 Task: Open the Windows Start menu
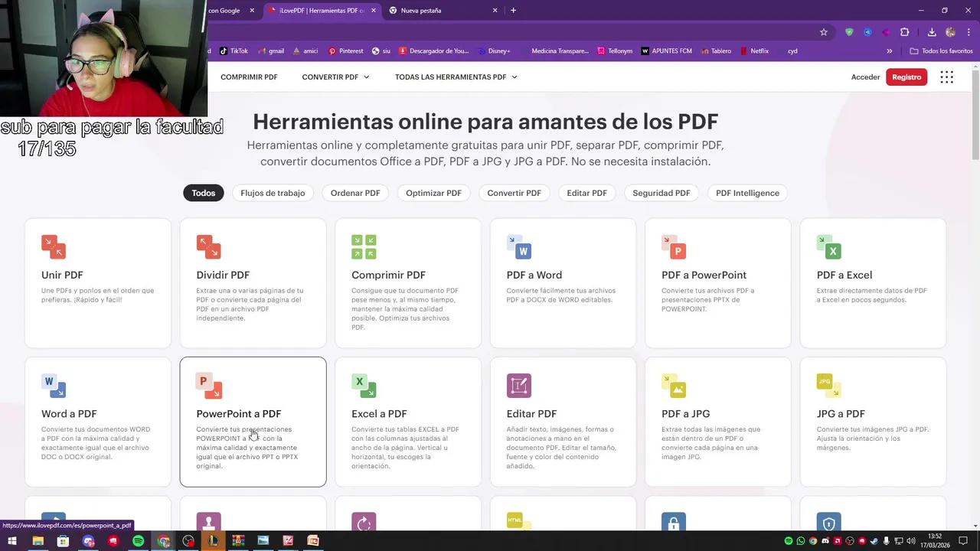click(12, 541)
